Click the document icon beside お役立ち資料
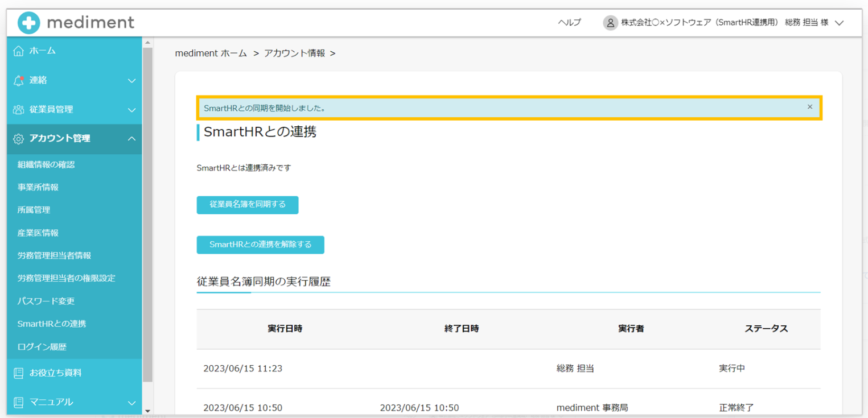Image resolution: width=868 pixels, height=418 pixels. click(18, 373)
